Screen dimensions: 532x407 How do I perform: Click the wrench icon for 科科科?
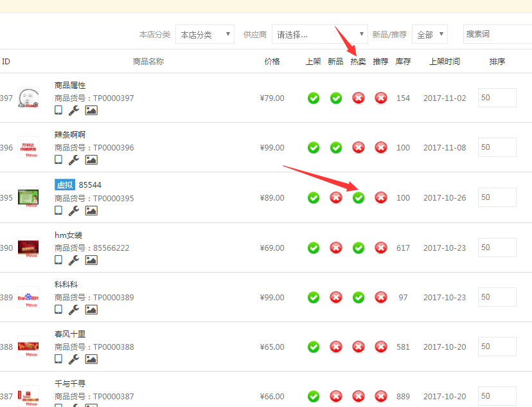(x=74, y=309)
